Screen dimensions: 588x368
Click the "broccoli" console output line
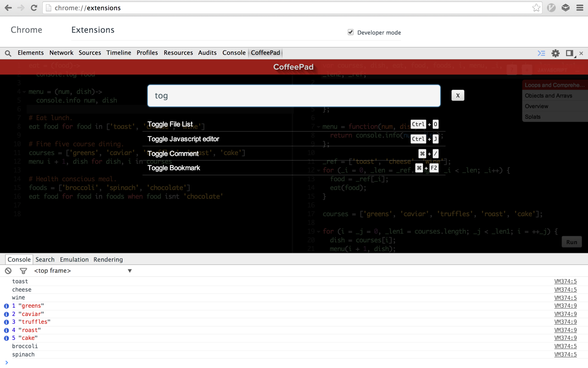[294, 346]
